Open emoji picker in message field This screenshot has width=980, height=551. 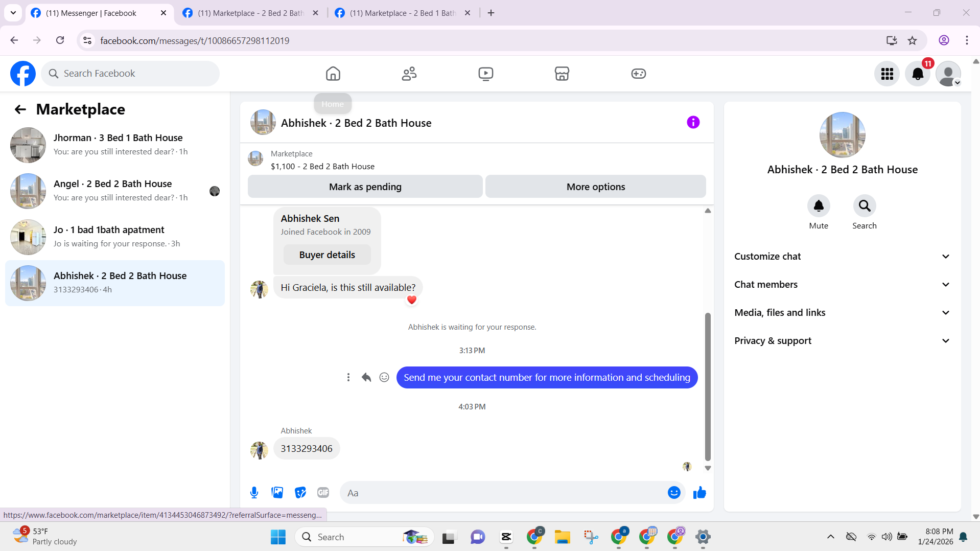point(674,492)
